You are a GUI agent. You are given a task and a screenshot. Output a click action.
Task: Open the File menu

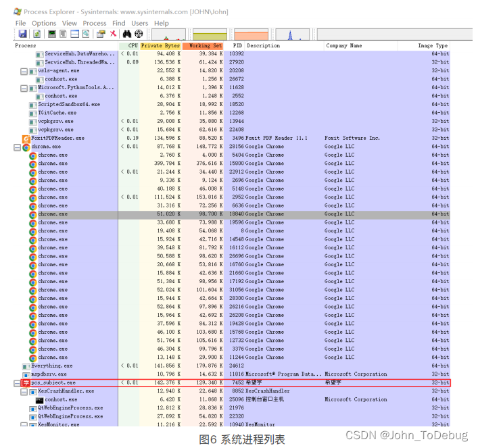click(x=20, y=23)
